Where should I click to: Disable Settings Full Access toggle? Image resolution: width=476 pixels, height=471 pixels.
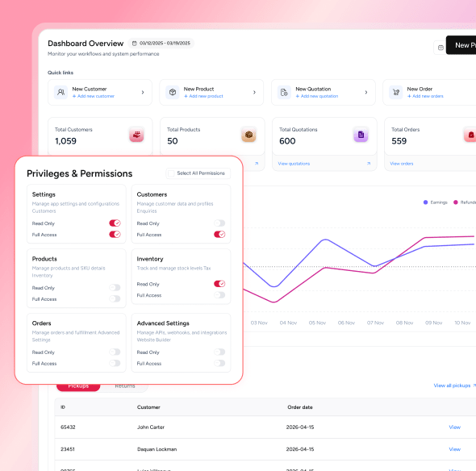coord(115,235)
